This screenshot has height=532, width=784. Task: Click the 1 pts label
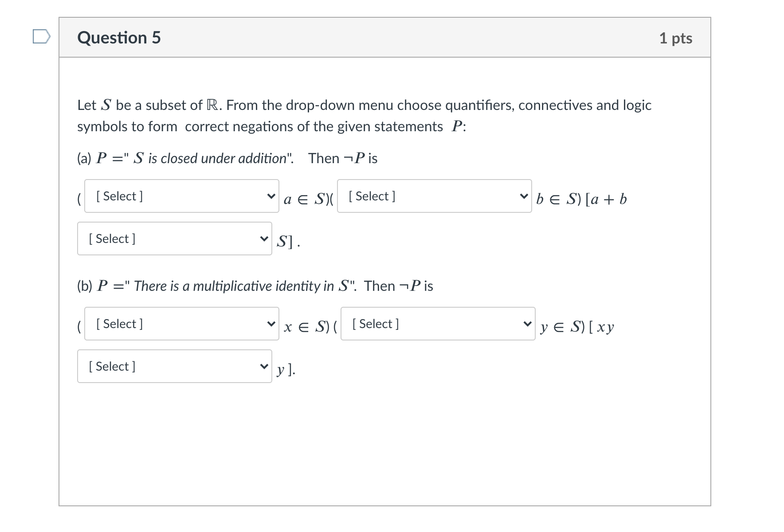pyautogui.click(x=676, y=38)
